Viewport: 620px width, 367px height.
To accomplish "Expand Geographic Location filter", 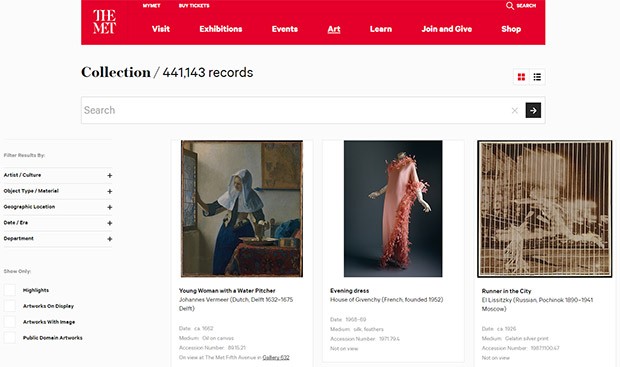I will [58, 207].
